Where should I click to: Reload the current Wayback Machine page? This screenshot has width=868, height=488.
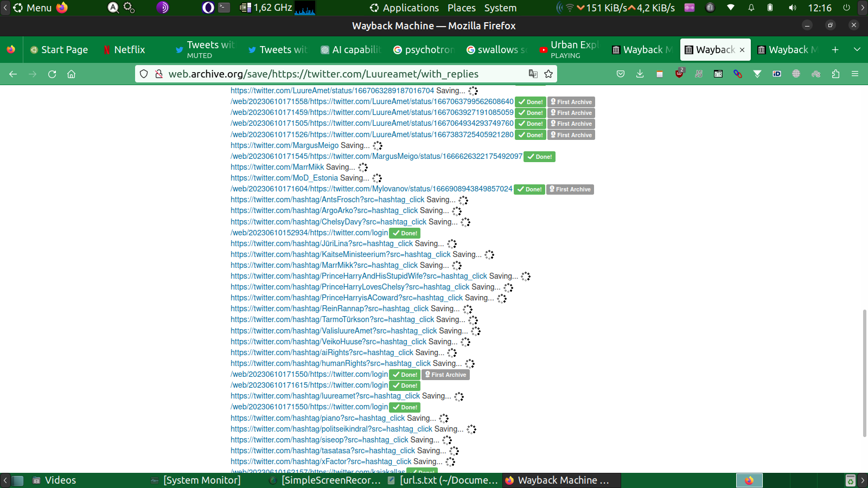[x=52, y=74]
